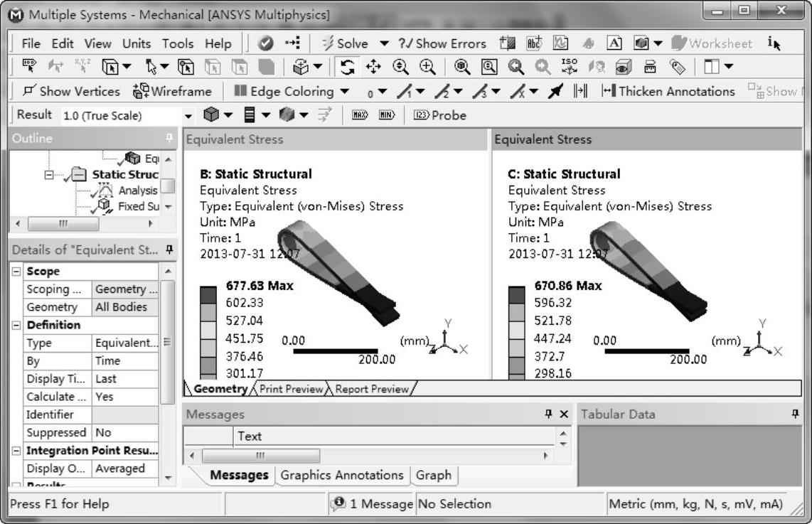812x524 pixels.
Task: Click the Section Plane icon
Action: coord(507,43)
